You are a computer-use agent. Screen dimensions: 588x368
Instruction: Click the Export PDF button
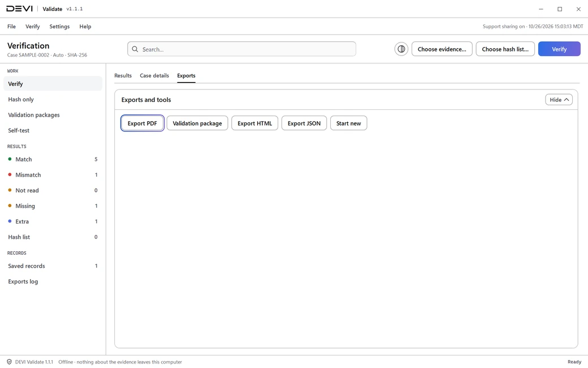(x=142, y=123)
